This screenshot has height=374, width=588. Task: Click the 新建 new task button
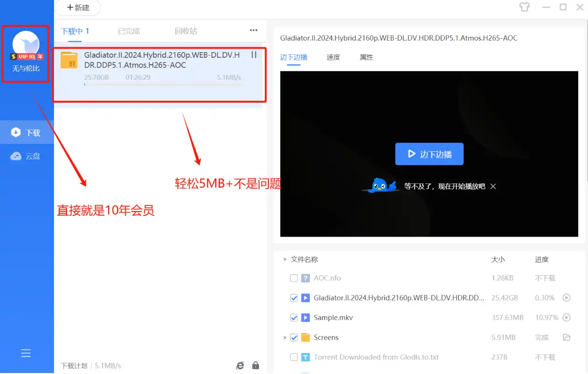click(77, 7)
